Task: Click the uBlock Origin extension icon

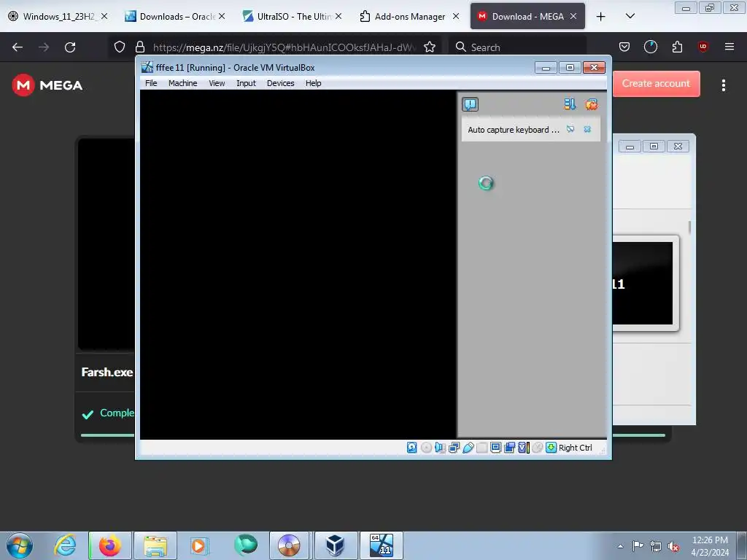Action: 703,47
